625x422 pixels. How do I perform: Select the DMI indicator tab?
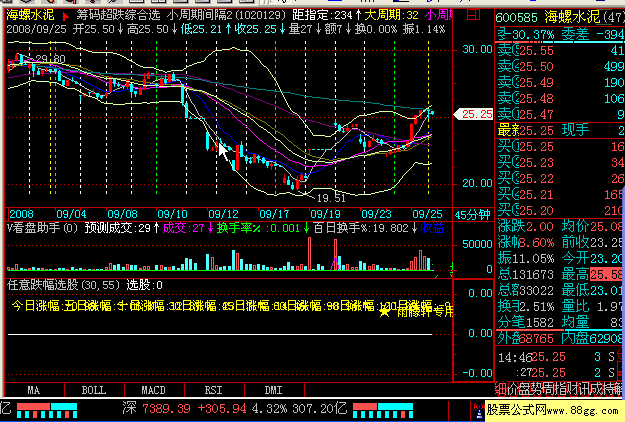point(274,390)
